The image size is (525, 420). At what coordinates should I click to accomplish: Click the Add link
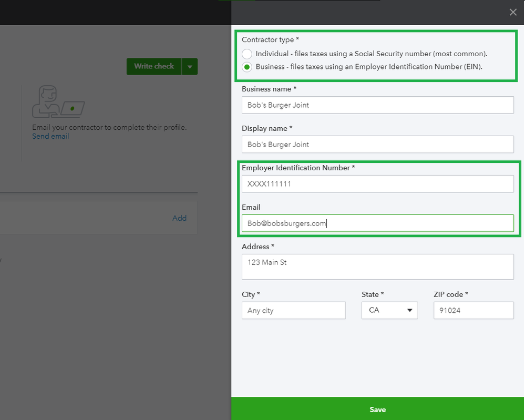pyautogui.click(x=179, y=218)
